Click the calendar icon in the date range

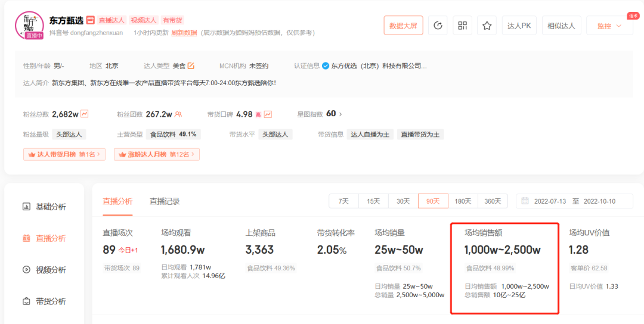(525, 201)
